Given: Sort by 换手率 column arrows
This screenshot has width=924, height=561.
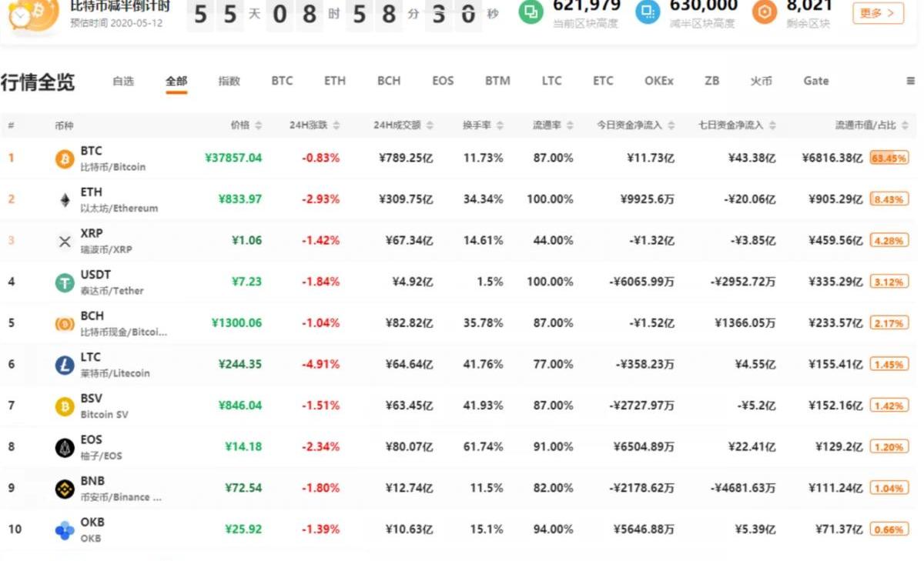Looking at the screenshot, I should click(500, 125).
